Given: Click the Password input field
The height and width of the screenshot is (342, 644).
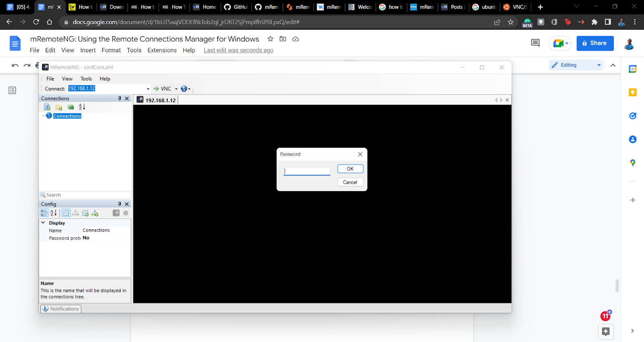Looking at the screenshot, I should 307,171.
